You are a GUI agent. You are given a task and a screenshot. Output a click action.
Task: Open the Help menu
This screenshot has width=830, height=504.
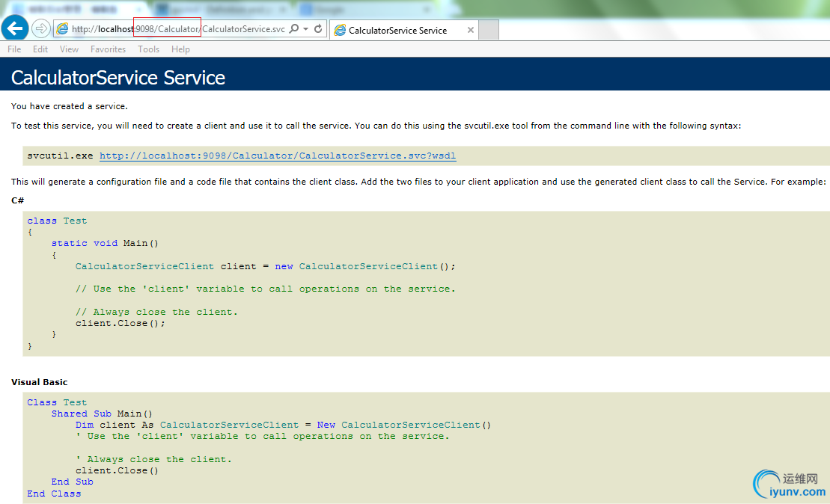click(x=180, y=49)
